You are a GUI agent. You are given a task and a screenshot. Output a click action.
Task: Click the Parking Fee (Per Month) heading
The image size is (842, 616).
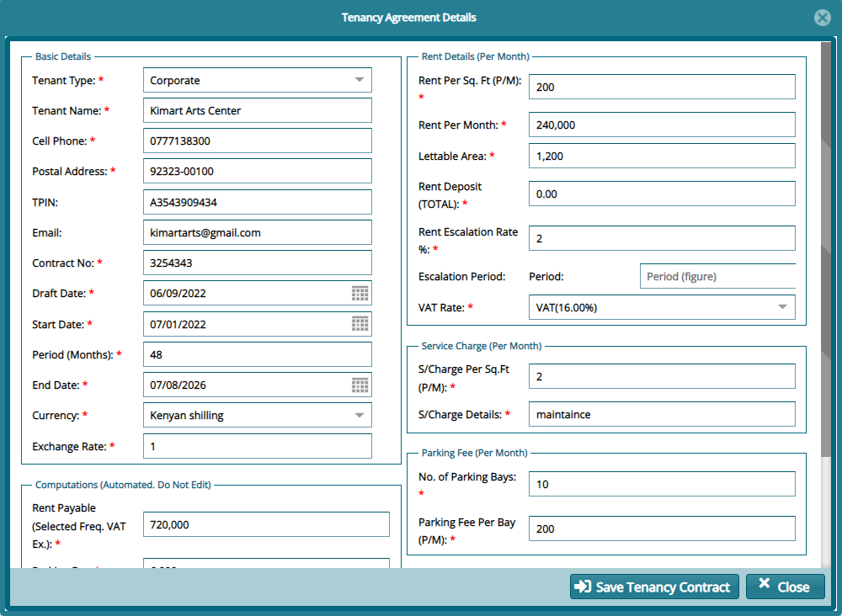474,453
